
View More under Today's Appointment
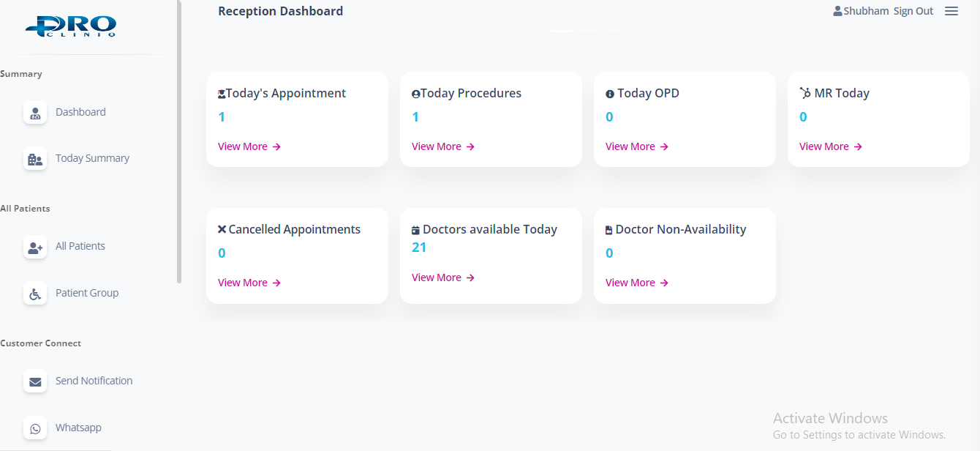(x=249, y=146)
